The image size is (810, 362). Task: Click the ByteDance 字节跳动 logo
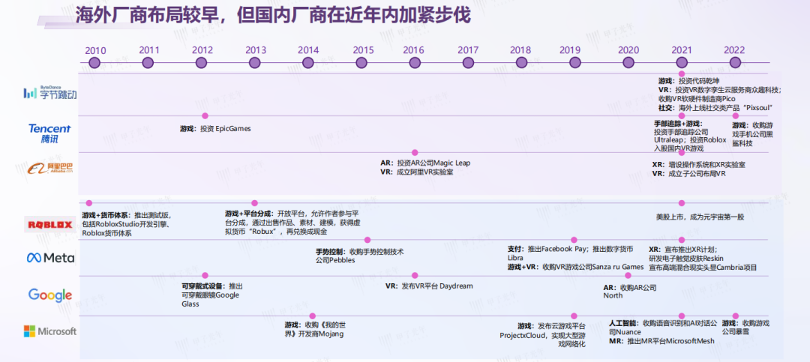coord(50,92)
